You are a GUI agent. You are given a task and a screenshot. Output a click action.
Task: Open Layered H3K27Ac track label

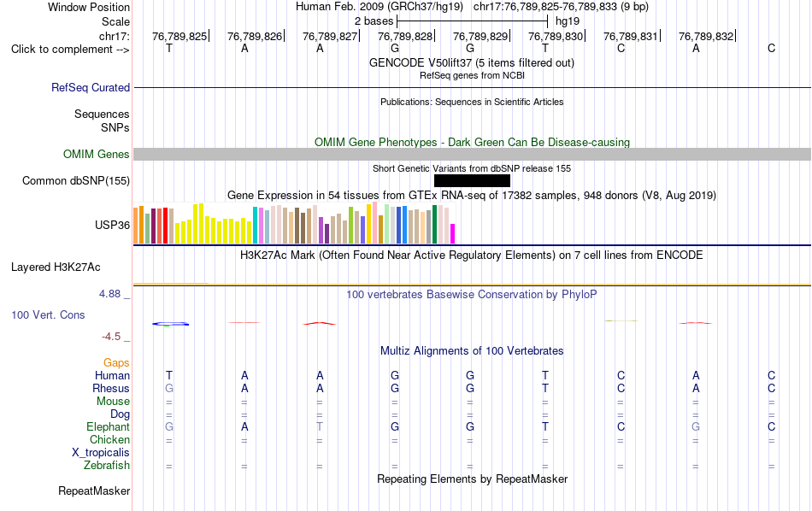click(x=56, y=267)
